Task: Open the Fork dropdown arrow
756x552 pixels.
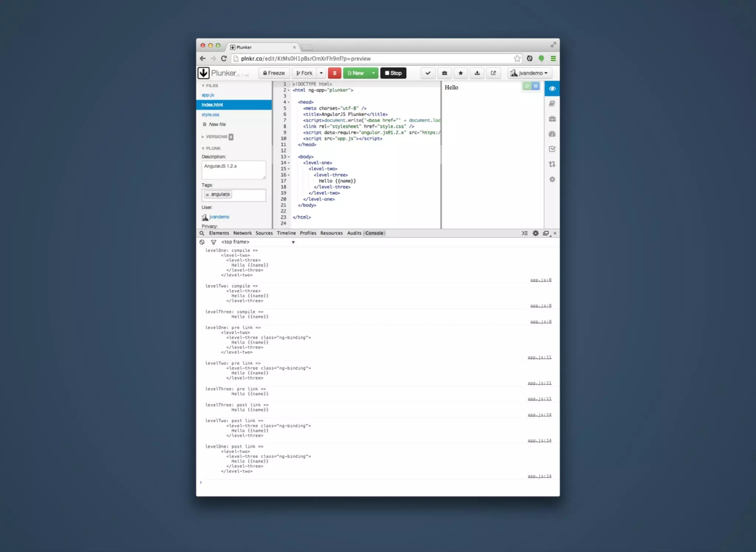Action: (x=321, y=73)
